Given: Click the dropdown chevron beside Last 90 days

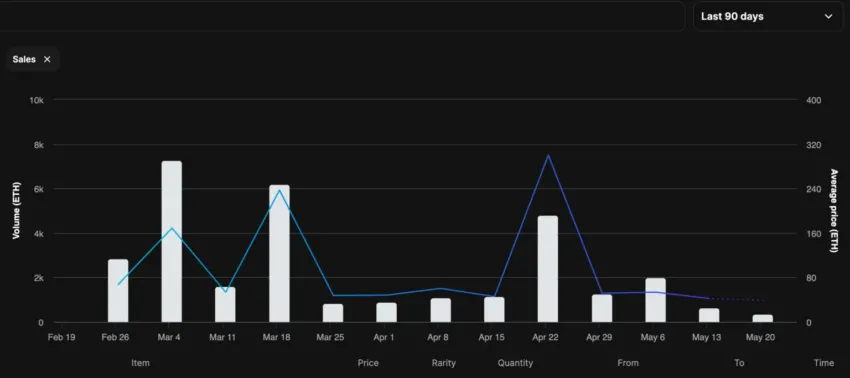Looking at the screenshot, I should [828, 16].
